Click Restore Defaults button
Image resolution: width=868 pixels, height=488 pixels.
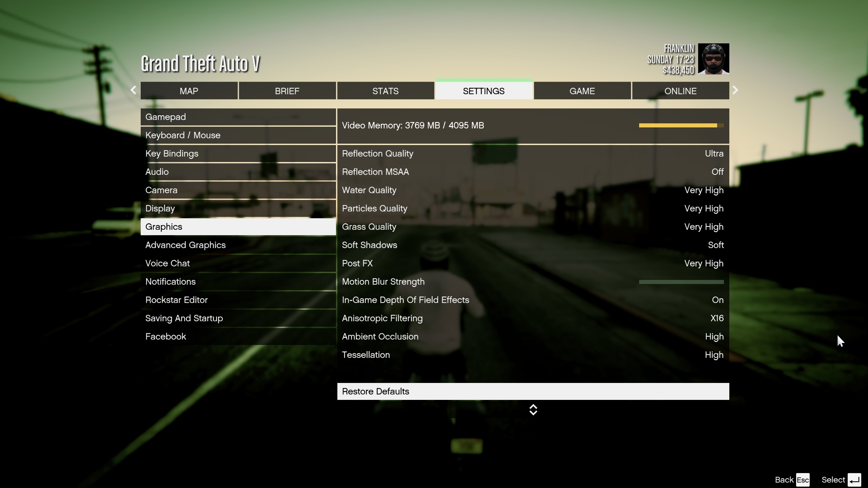click(x=533, y=391)
